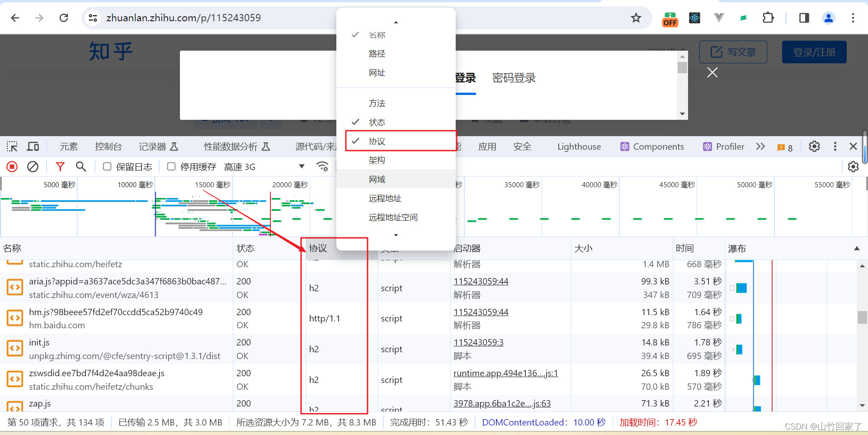This screenshot has width=868, height=435.
Task: Enable the 保留日志 checkbox
Action: 107,166
